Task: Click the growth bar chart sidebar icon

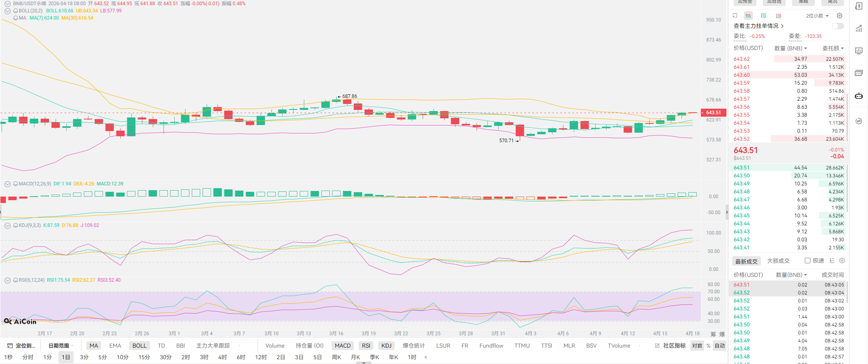Action: click(858, 28)
